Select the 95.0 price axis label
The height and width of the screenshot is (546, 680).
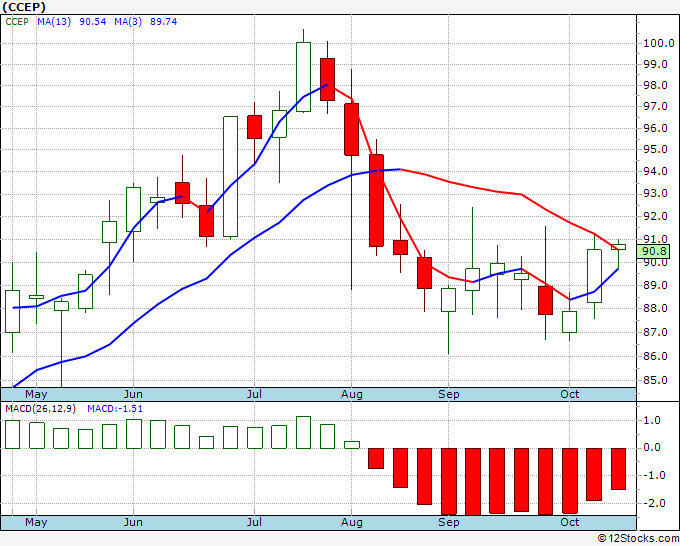[x=655, y=150]
